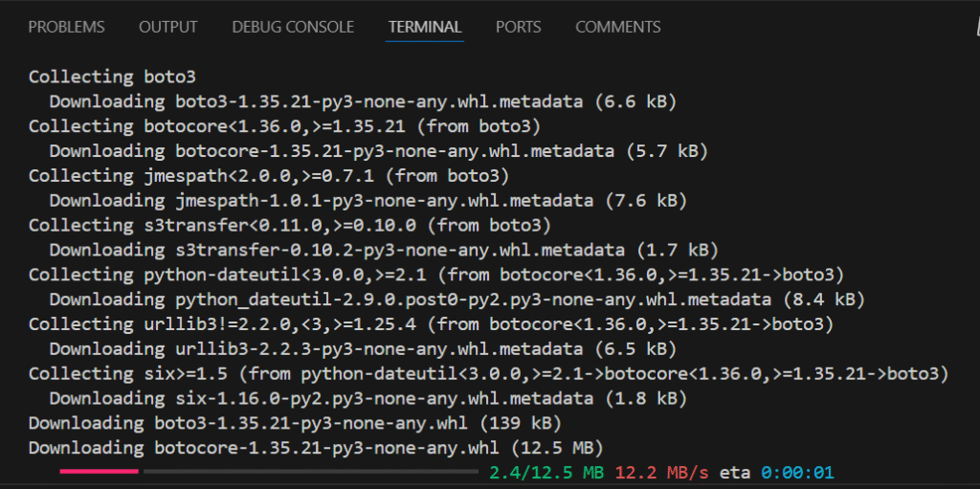The width and height of the screenshot is (980, 489).
Task: Switch to the PROBLEMS tab
Action: point(66,28)
